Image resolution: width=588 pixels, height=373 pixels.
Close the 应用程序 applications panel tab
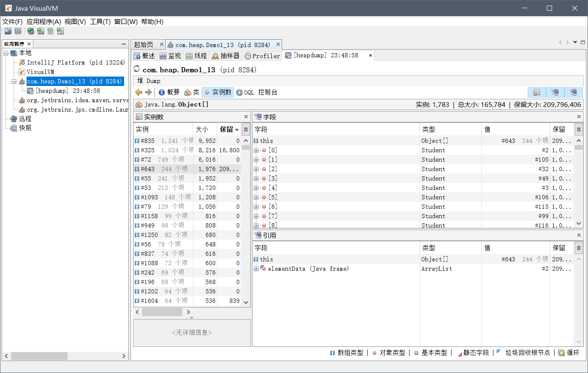coord(29,44)
